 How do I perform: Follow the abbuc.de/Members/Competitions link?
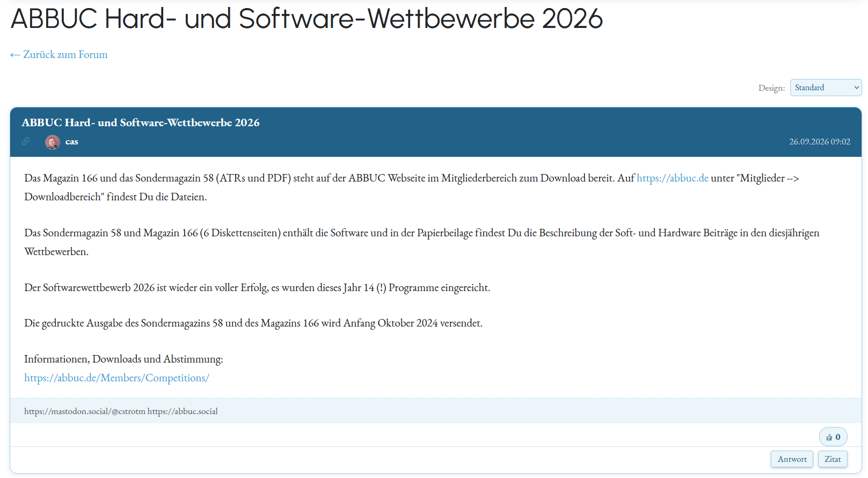pos(116,378)
